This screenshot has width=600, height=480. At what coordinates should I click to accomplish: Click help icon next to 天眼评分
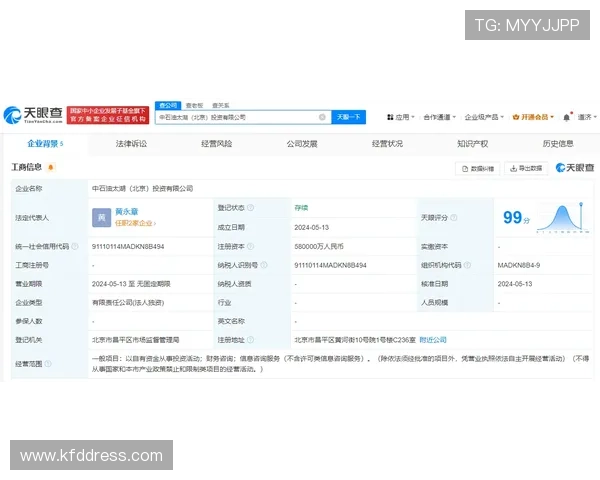click(x=453, y=217)
